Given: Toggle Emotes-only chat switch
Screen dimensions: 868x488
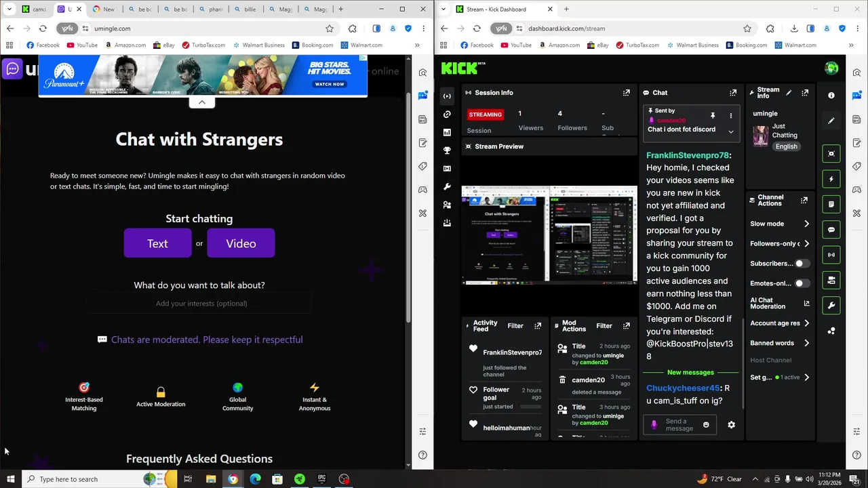Looking at the screenshot, I should [802, 283].
